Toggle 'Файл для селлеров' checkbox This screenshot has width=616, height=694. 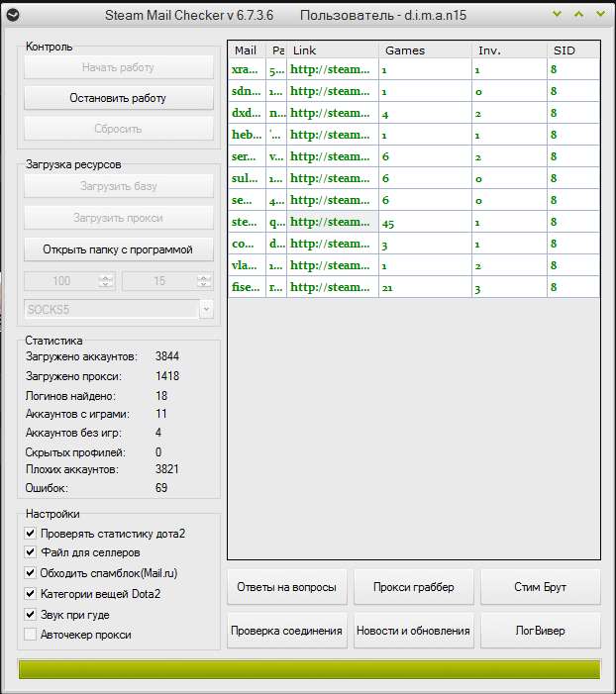[30, 552]
